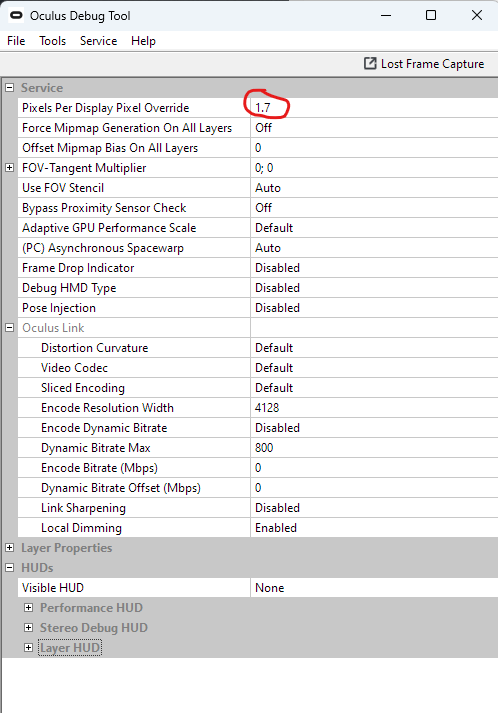Click the Lost Frame Capture popout icon

(370, 63)
